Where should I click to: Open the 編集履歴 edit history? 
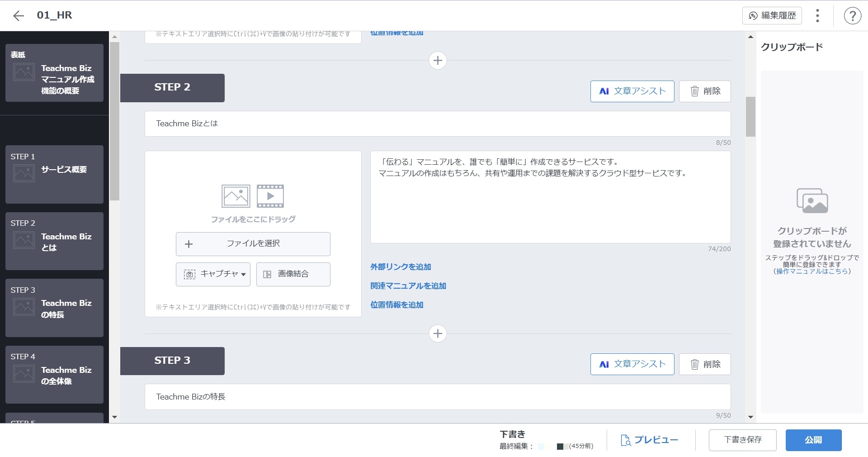click(772, 15)
